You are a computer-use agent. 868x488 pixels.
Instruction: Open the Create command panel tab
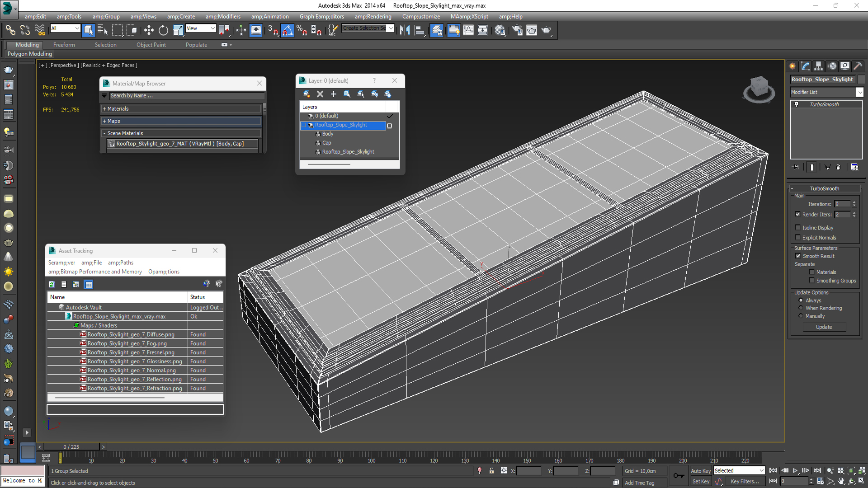(x=793, y=66)
